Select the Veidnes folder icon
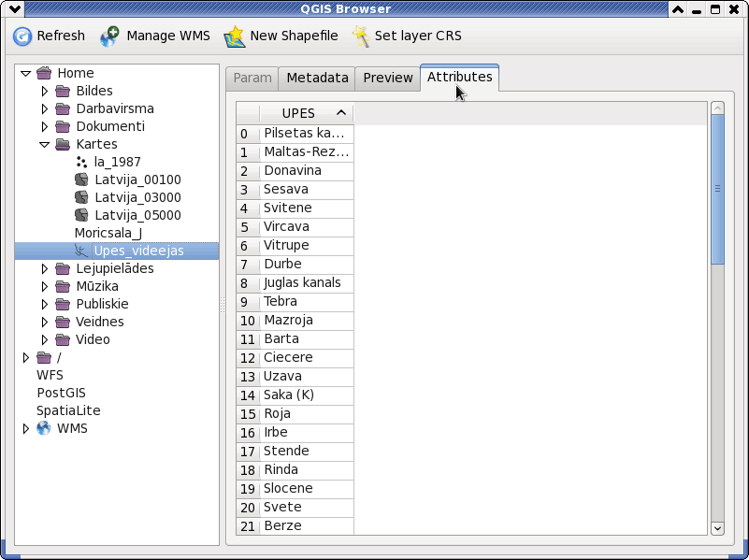Viewport: 749px width, 560px height. [x=63, y=322]
